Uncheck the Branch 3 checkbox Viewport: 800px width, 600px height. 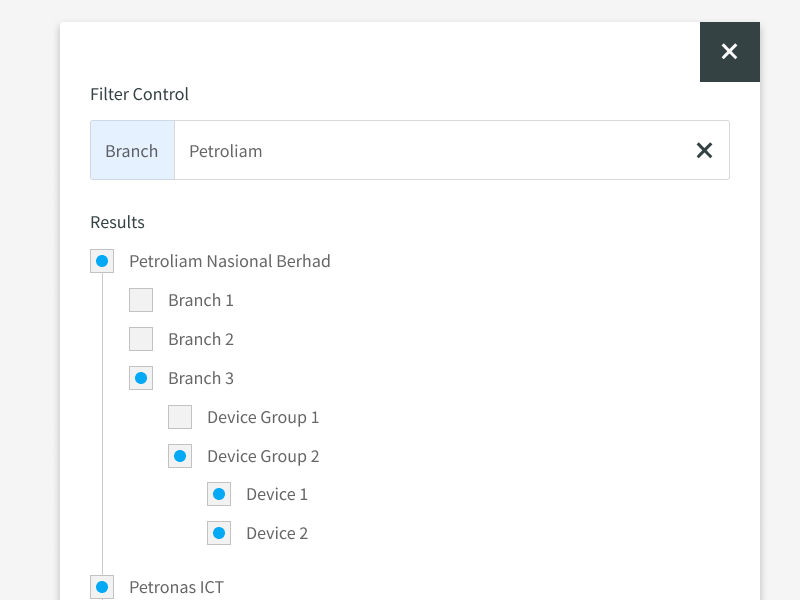[141, 377]
